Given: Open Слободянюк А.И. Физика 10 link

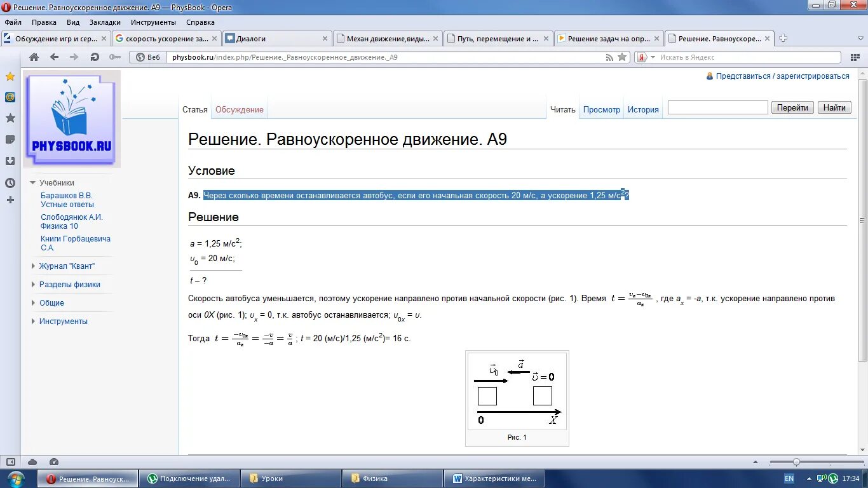Looking at the screenshot, I should coord(72,222).
